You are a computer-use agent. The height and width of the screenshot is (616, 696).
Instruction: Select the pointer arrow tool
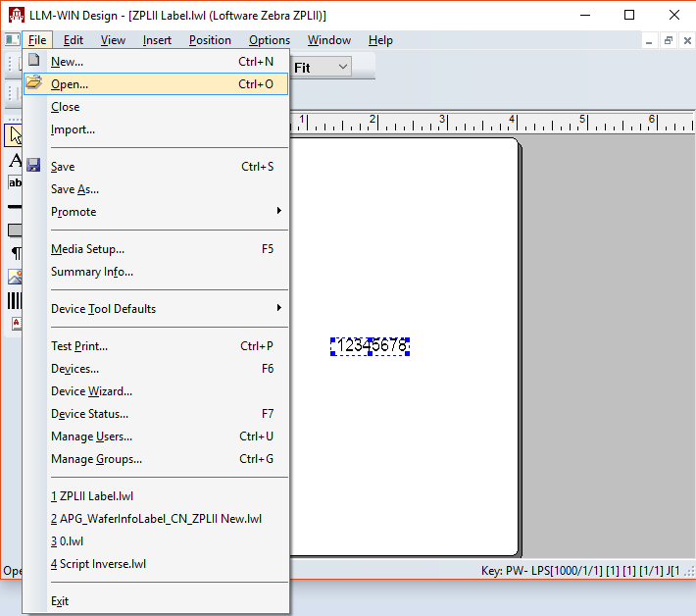pos(14,135)
